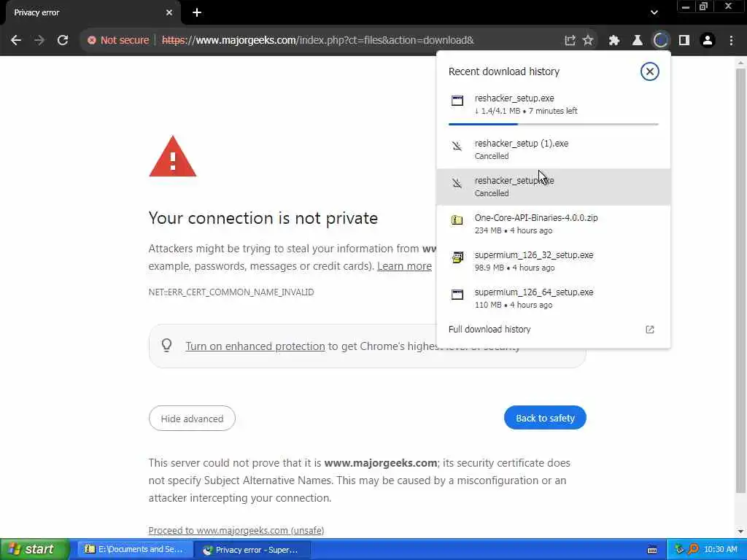
Task: Click the red warning triangle icon
Action: (x=172, y=157)
